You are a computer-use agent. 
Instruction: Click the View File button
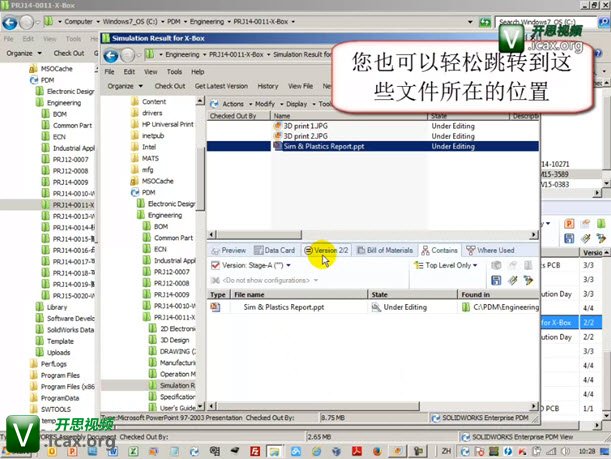click(300, 86)
